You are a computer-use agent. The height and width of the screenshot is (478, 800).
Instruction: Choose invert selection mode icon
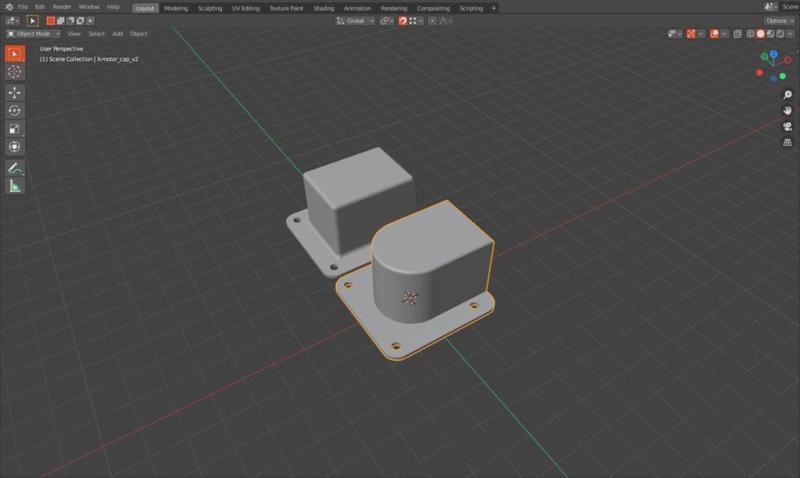pyautogui.click(x=80, y=21)
